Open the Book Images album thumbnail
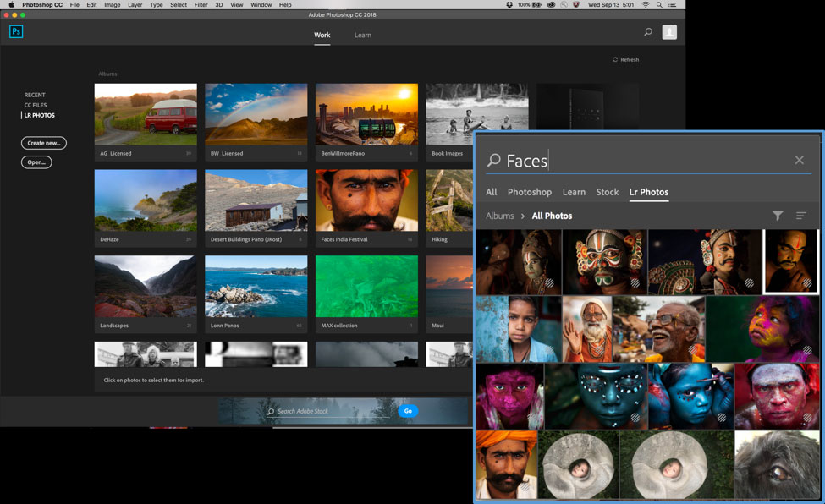This screenshot has width=825, height=504. coord(476,108)
